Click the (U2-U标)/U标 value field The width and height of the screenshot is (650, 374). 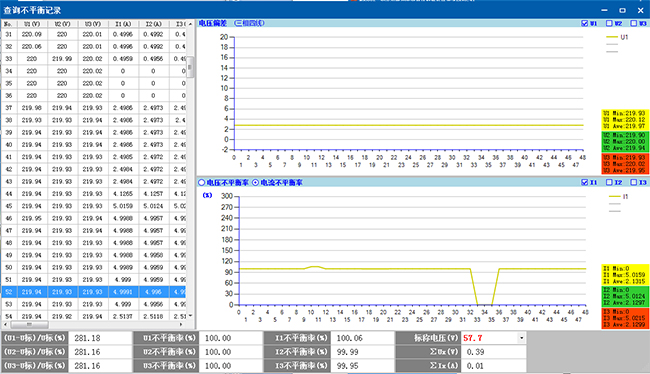pos(100,352)
